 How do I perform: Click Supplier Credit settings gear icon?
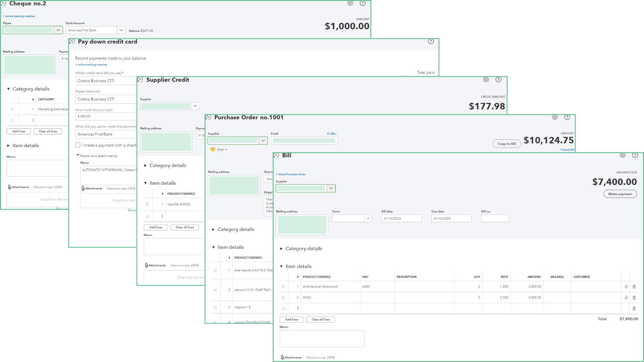pyautogui.click(x=486, y=79)
